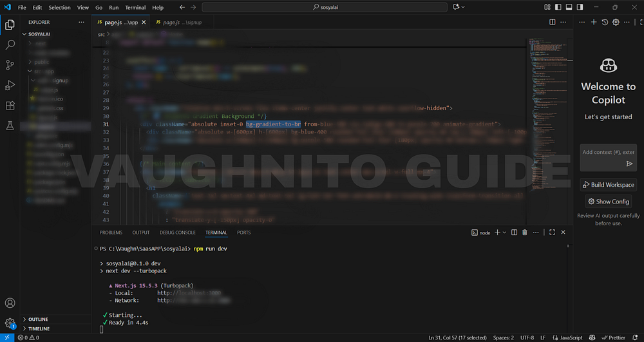
Task: Open the Manage gear in activity bar
Action: tap(10, 323)
